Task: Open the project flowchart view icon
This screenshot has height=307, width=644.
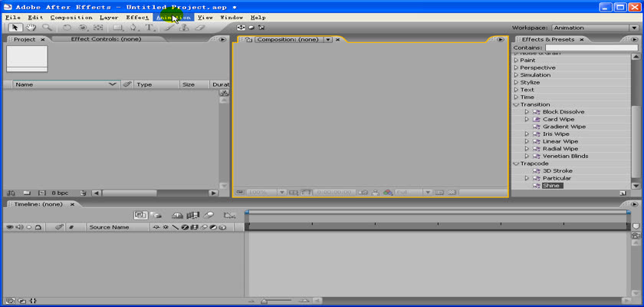Action: 224,93
